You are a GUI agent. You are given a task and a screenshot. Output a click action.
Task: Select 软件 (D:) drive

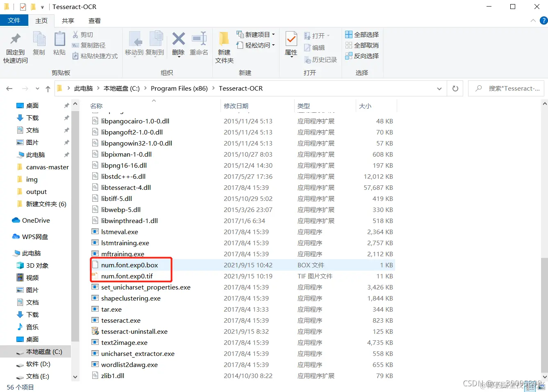pyautogui.click(x=38, y=364)
